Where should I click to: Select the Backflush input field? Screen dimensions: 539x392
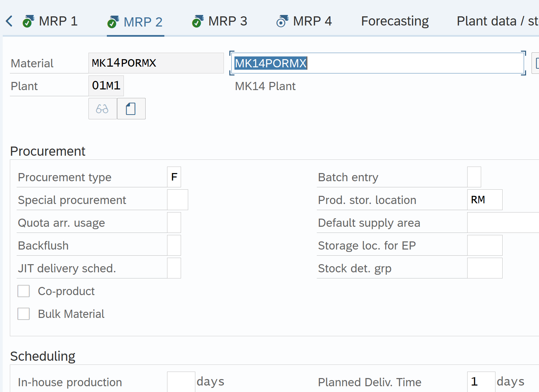tap(174, 245)
